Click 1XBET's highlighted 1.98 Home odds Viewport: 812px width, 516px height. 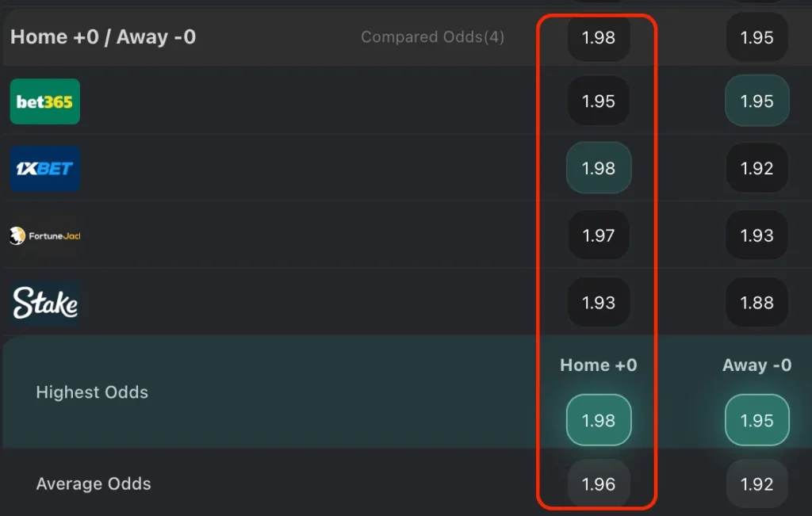(x=599, y=168)
